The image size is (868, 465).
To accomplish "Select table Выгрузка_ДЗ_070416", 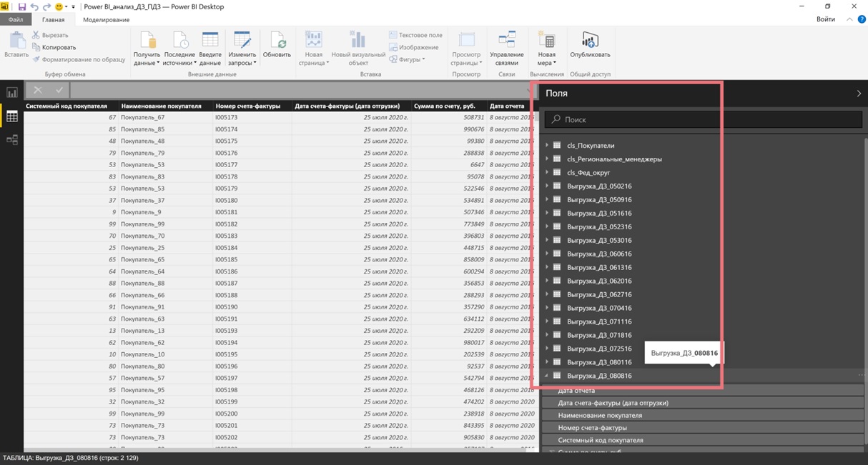I will pyautogui.click(x=599, y=308).
